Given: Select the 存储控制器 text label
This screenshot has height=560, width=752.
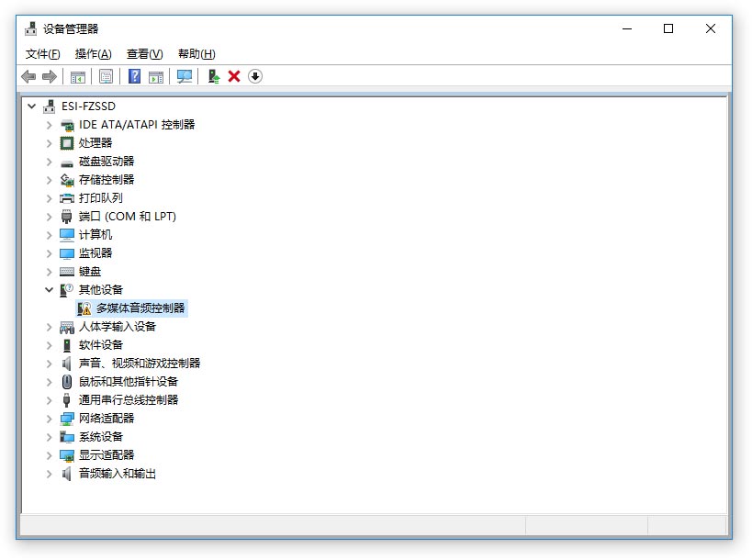Looking at the screenshot, I should [x=107, y=180].
